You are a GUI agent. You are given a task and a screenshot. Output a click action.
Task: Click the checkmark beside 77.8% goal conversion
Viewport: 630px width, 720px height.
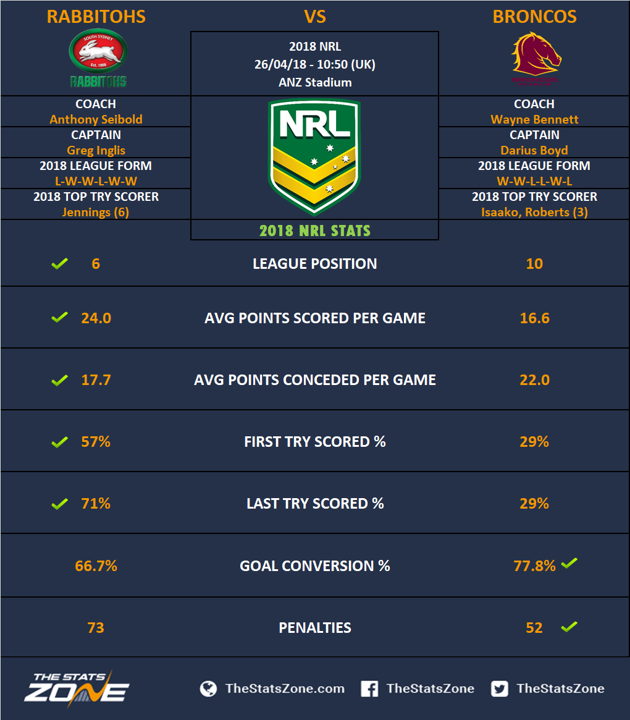click(x=569, y=563)
